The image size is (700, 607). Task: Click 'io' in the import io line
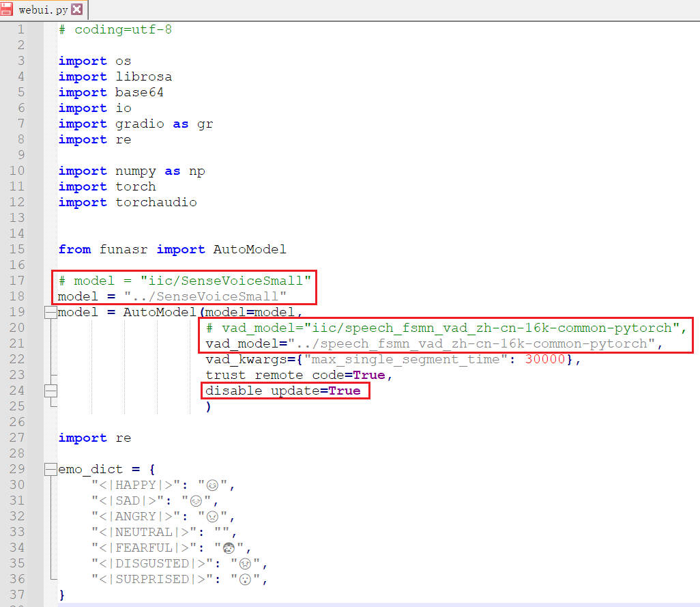[123, 108]
